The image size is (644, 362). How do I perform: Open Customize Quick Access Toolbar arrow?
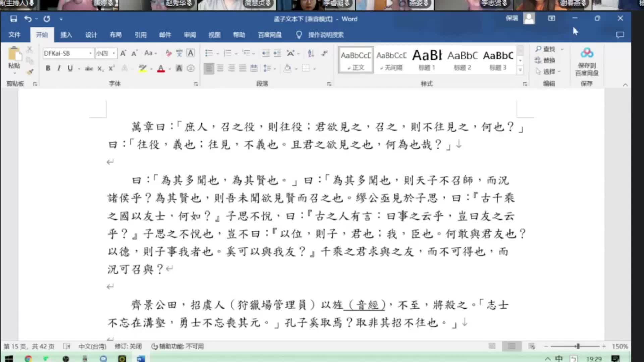61,19
